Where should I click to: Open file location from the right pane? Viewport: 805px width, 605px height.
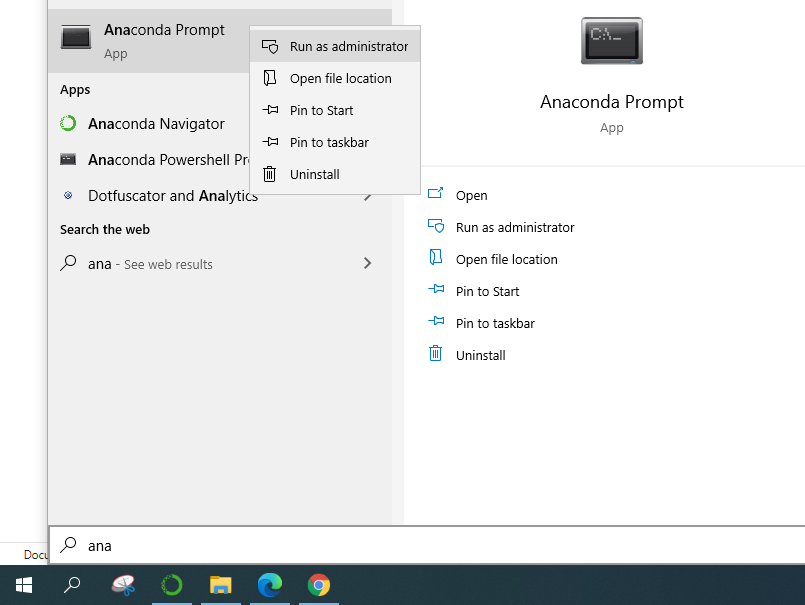(506, 260)
